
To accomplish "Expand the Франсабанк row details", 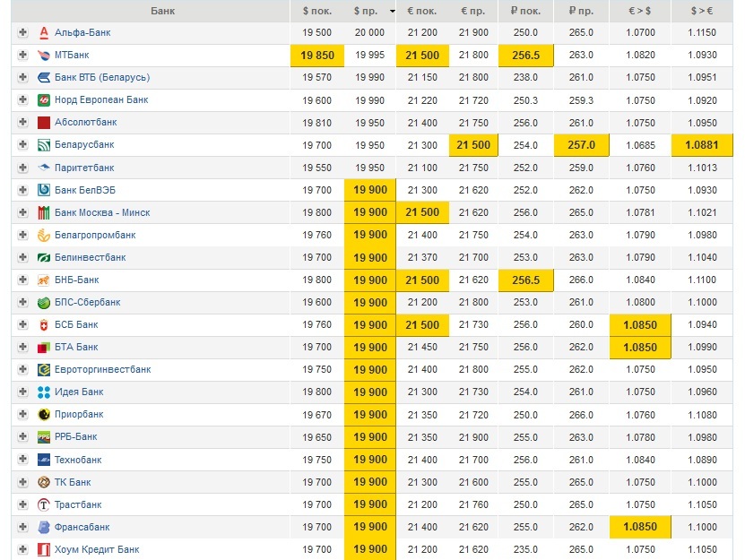I will [x=22, y=527].
